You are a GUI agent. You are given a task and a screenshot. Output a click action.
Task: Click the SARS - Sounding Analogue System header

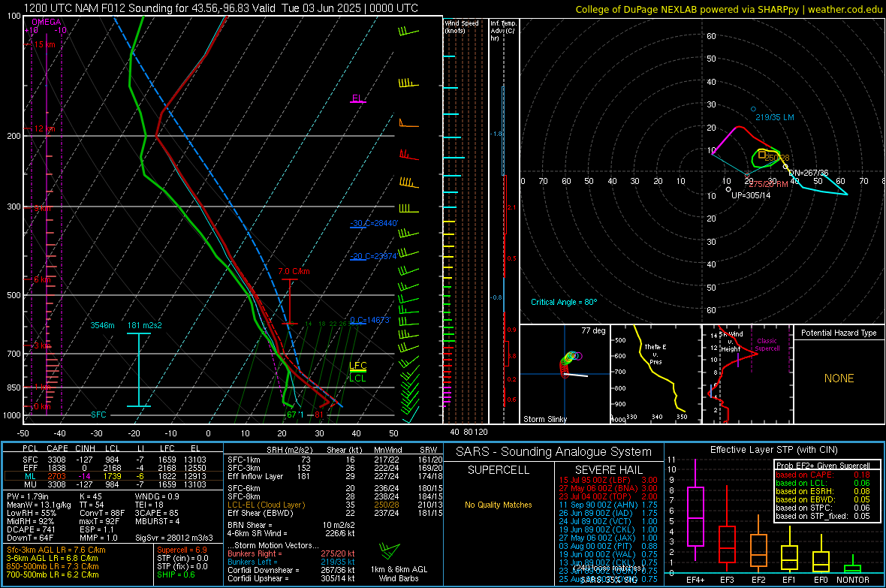(x=554, y=452)
